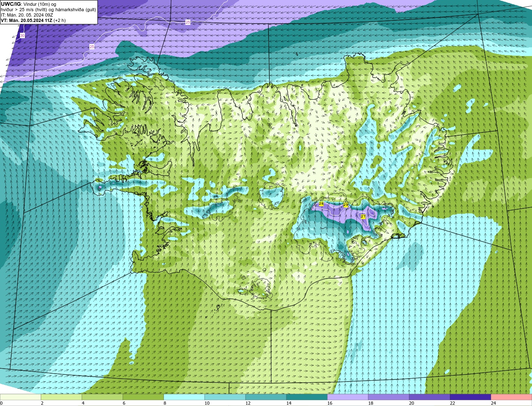Choose the dark teal 14–16 legend swatch
The width and height of the screenshot is (532, 406).
click(x=307, y=397)
